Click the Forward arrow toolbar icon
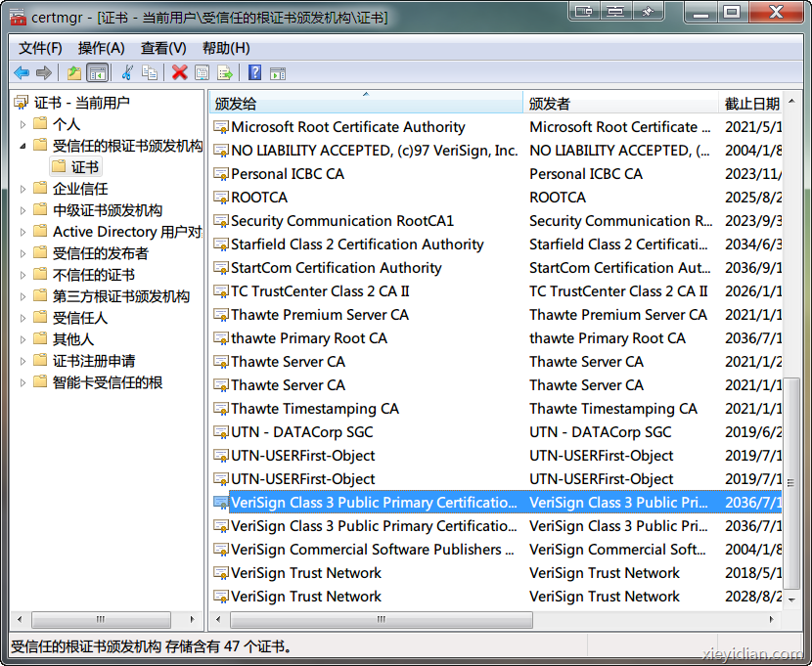This screenshot has width=812, height=666. point(44,72)
